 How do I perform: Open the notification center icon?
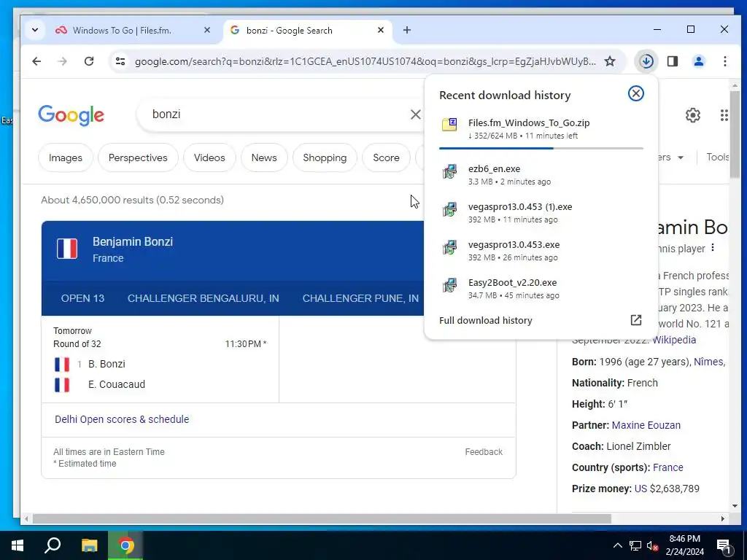click(724, 546)
